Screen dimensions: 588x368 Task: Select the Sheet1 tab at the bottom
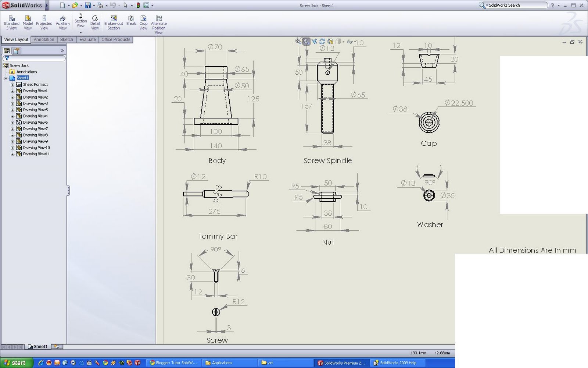pos(38,346)
